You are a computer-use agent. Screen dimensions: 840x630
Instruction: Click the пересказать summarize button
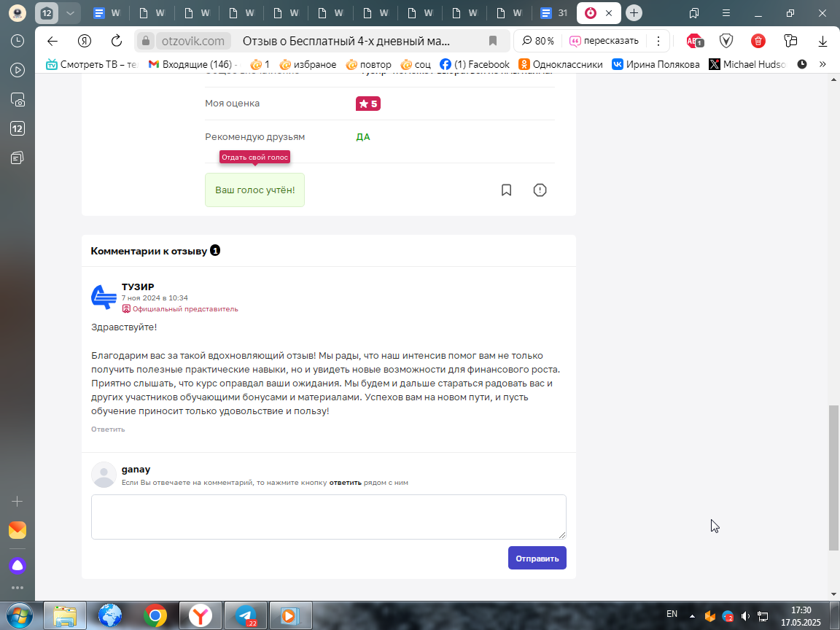(x=604, y=42)
